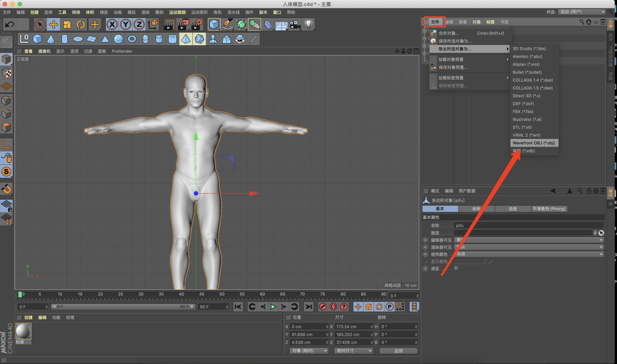Select the 材质 material thumbnail
This screenshot has height=364, width=617.
pyautogui.click(x=23, y=331)
